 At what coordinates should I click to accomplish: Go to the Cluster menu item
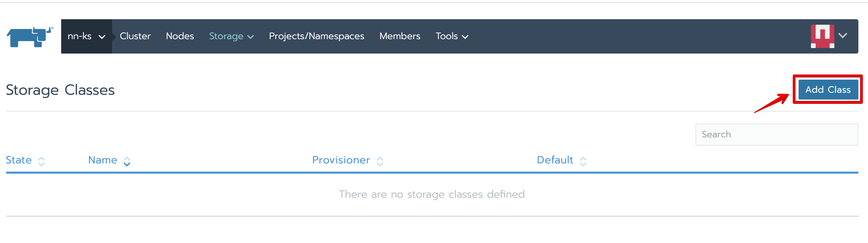135,36
